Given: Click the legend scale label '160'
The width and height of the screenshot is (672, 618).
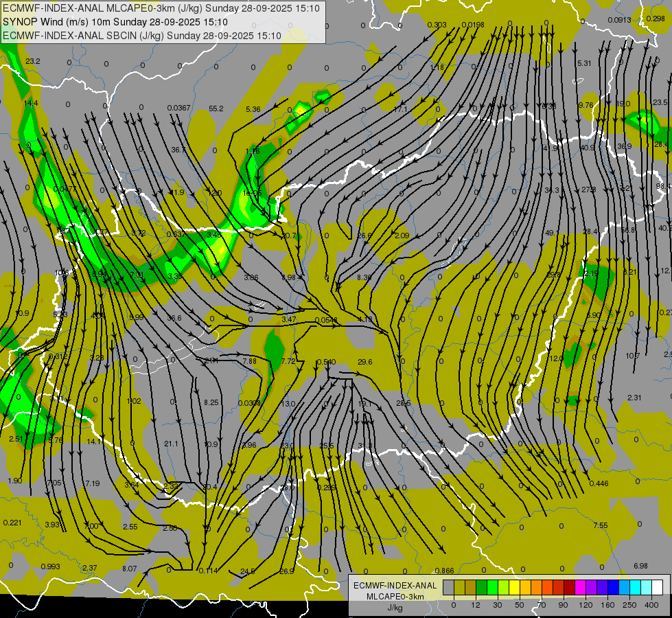Looking at the screenshot, I should click(607, 605).
